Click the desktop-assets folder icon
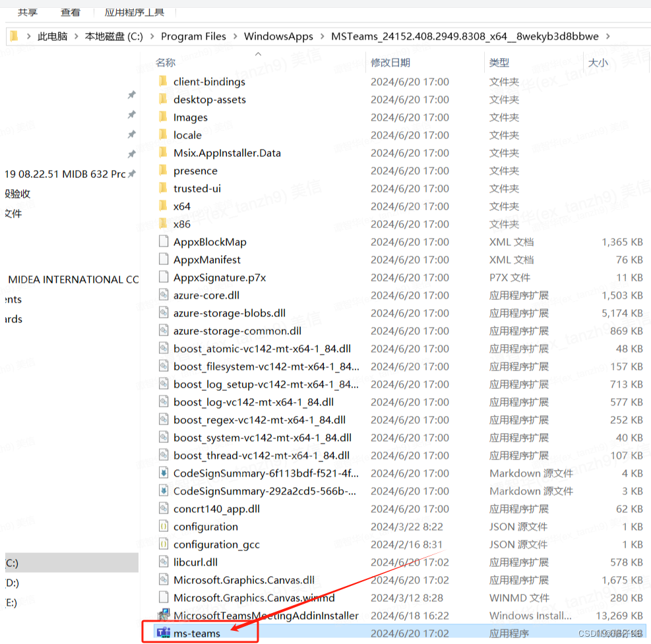Screen dimensions: 651x644 pyautogui.click(x=163, y=99)
